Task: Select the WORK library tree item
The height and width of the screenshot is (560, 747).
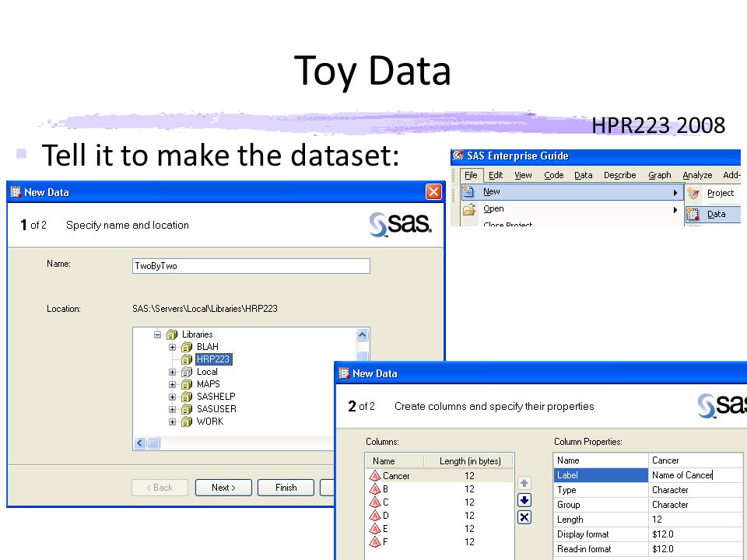Action: (209, 422)
